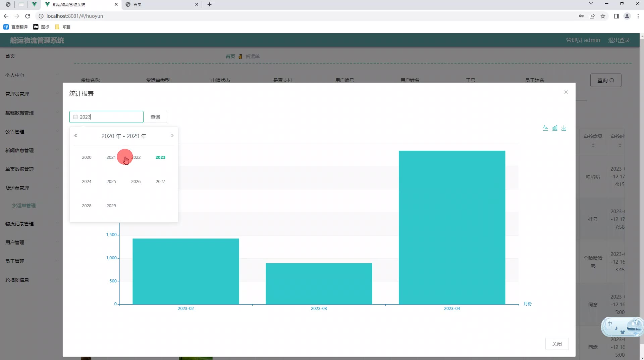Image resolution: width=644 pixels, height=360 pixels.
Task: Open a new browser tab
Action: [209, 4]
